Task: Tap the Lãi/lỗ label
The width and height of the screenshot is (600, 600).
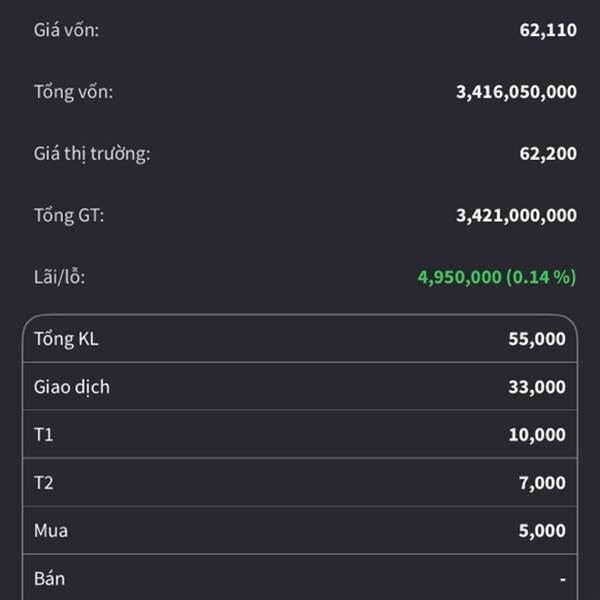Action: [x=60, y=277]
